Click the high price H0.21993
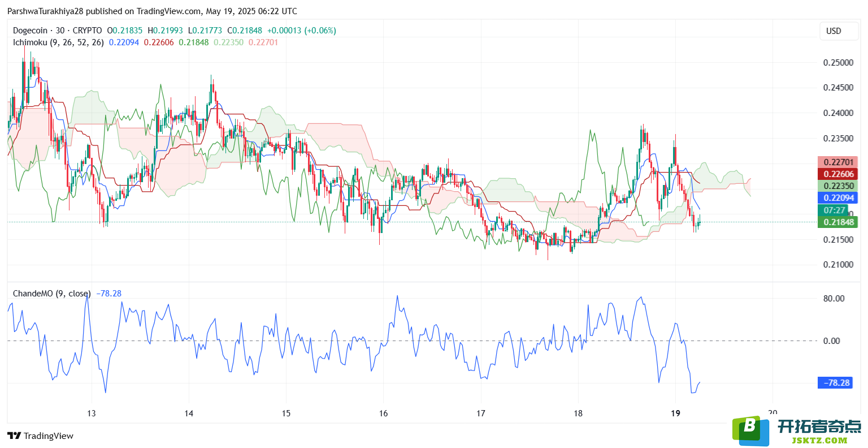The image size is (868, 448). 166,31
